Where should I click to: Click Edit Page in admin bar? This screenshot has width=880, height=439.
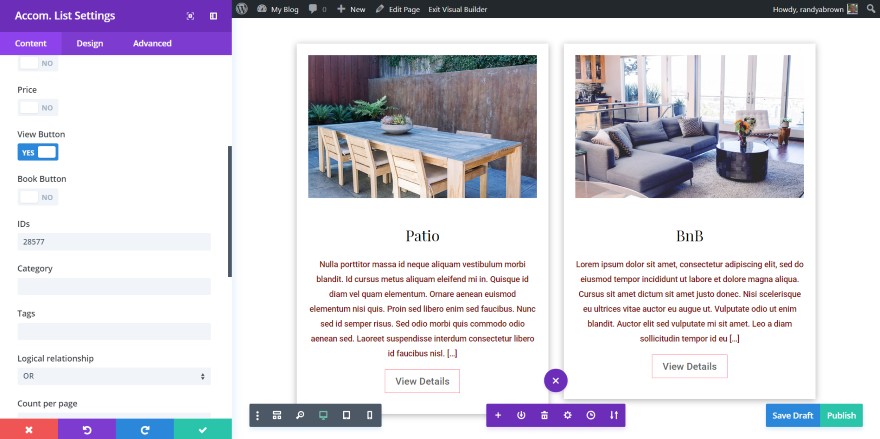click(x=404, y=10)
